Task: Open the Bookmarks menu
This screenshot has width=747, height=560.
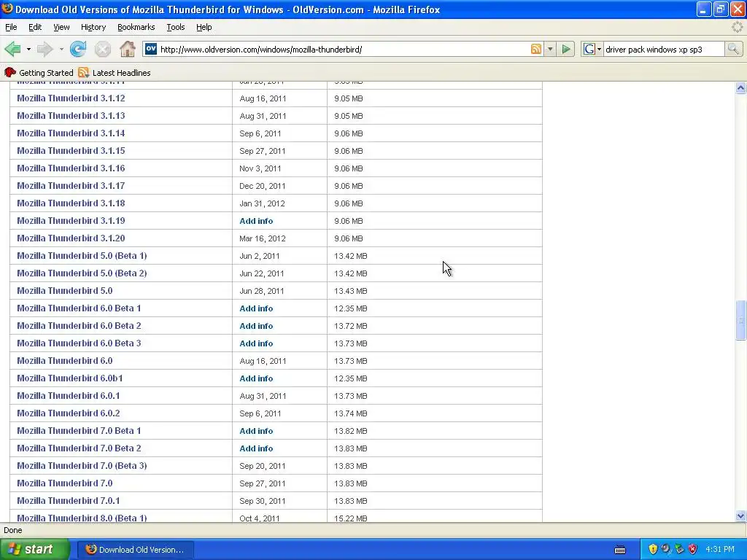Action: (x=136, y=27)
